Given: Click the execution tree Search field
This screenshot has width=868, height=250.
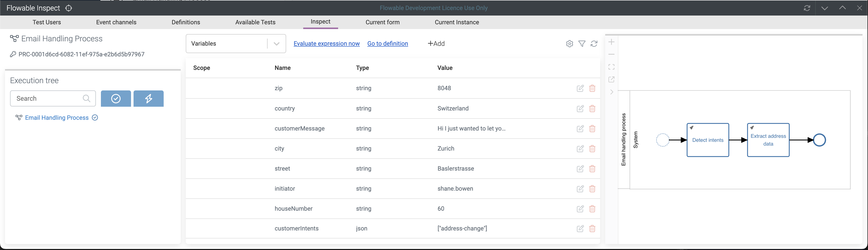Looking at the screenshot, I should pos(47,99).
